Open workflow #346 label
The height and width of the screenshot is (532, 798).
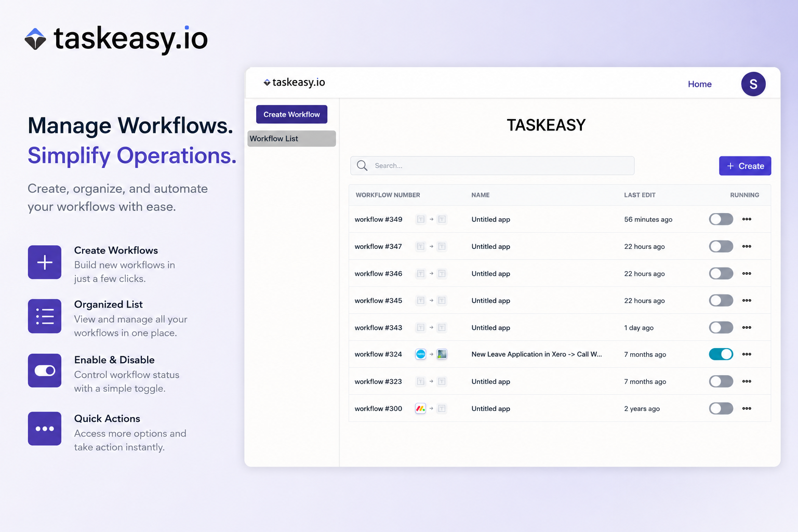pos(378,273)
